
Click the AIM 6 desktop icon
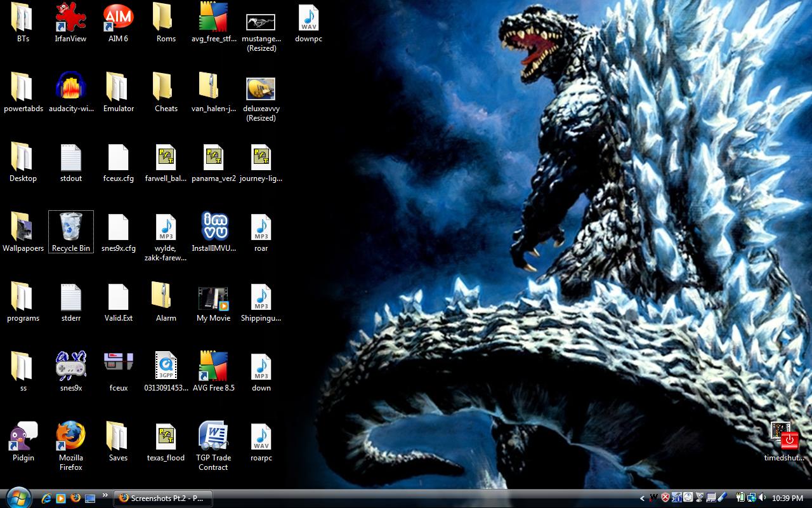[x=118, y=18]
